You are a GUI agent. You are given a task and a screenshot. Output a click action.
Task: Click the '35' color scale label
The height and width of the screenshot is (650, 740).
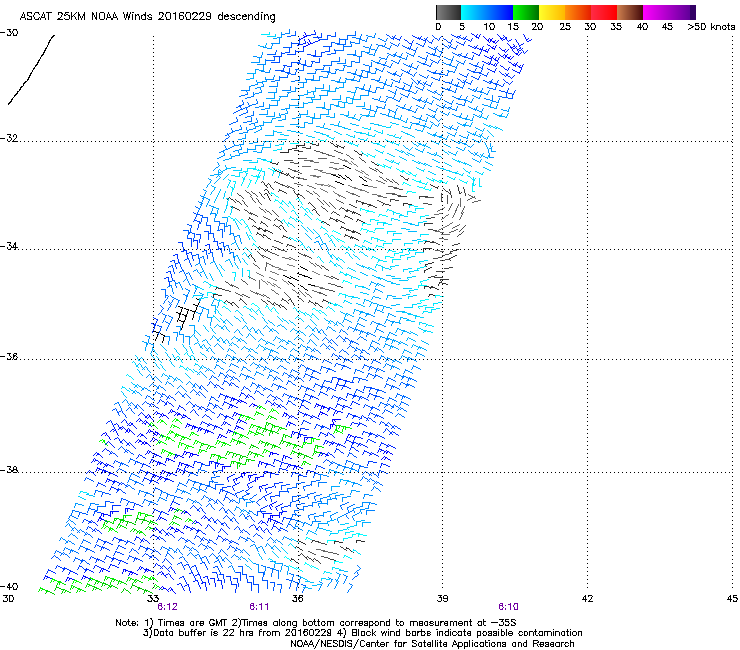[x=615, y=27]
